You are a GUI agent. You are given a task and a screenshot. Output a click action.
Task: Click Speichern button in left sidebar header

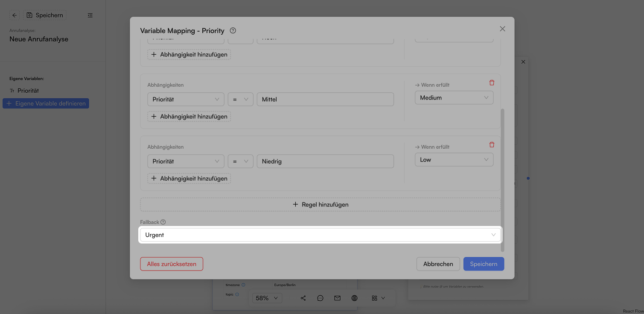point(45,15)
